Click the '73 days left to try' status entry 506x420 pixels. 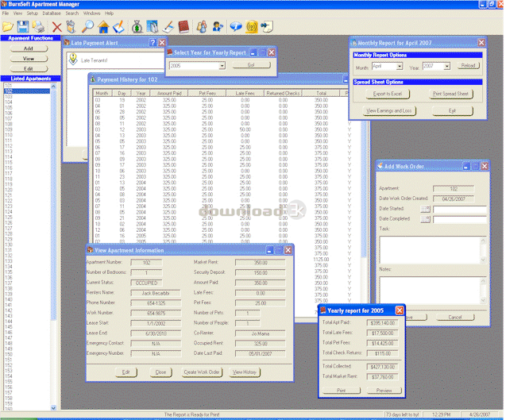pyautogui.click(x=402, y=414)
